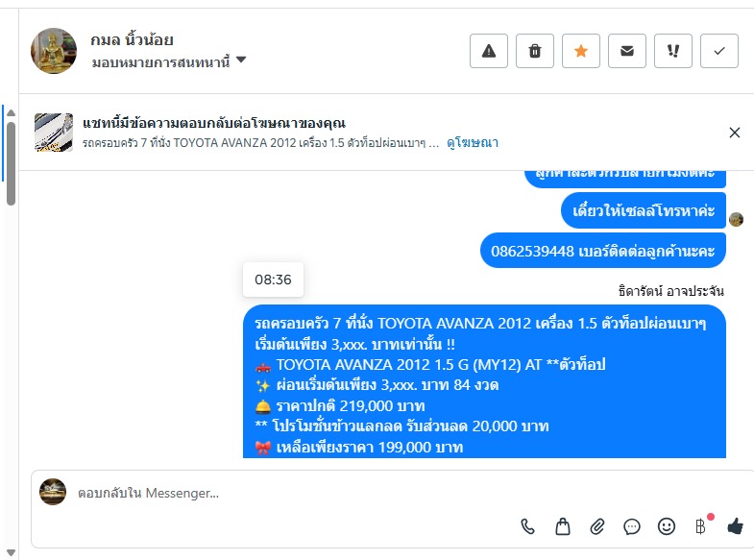Click the baht payment icon
Screen dimensions: 754x560
pos(701,525)
